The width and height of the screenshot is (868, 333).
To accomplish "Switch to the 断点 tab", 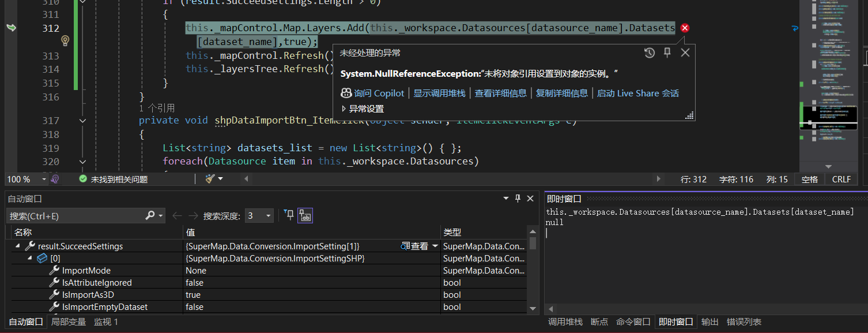I will (x=599, y=322).
